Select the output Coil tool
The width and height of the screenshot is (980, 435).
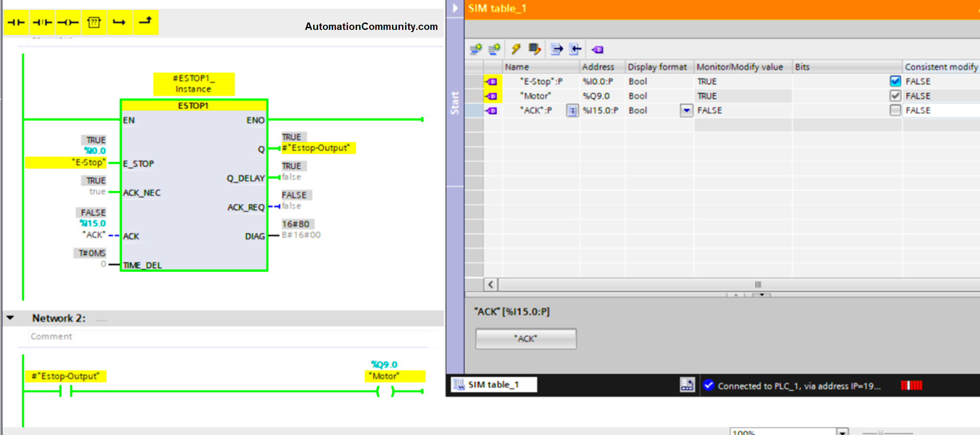[x=68, y=22]
